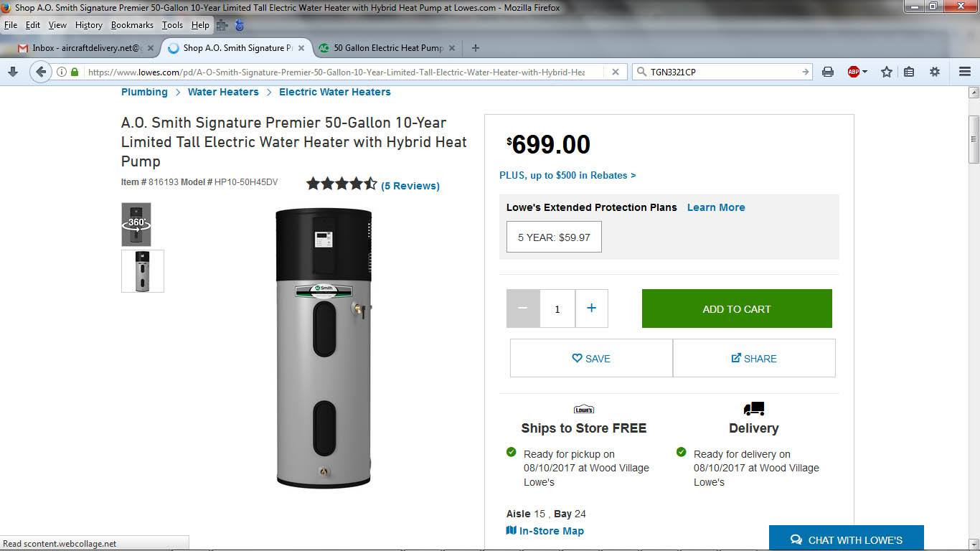
Task: Open the 5 Reviews link
Action: coord(410,186)
